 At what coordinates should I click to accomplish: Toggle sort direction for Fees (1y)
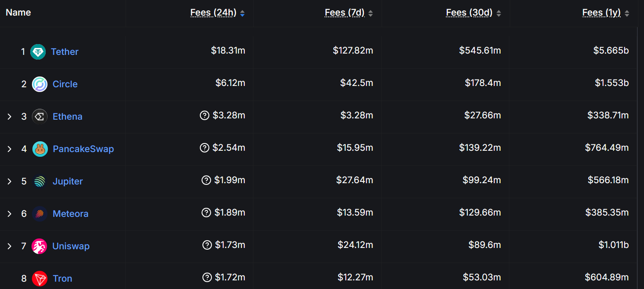click(x=626, y=13)
